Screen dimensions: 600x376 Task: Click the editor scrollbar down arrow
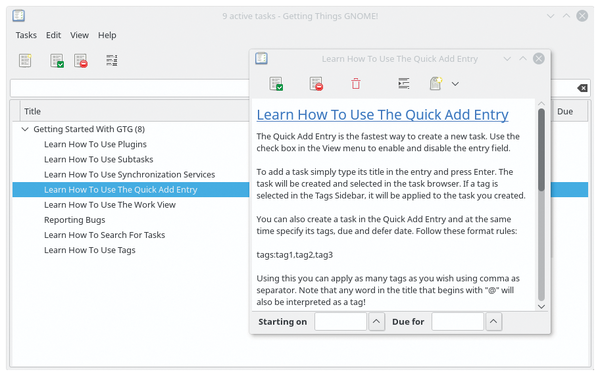tap(541, 306)
